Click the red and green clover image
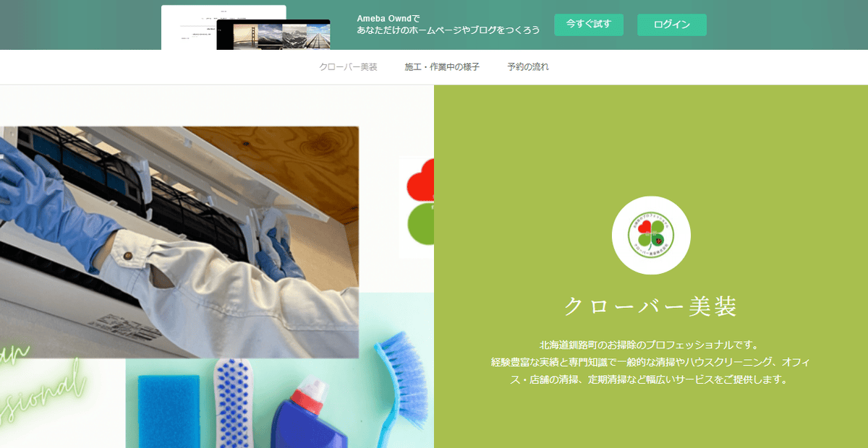 point(418,208)
